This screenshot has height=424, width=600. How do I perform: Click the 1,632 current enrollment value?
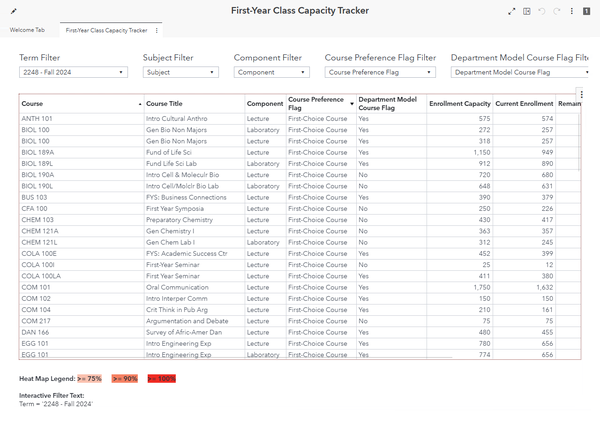click(545, 287)
